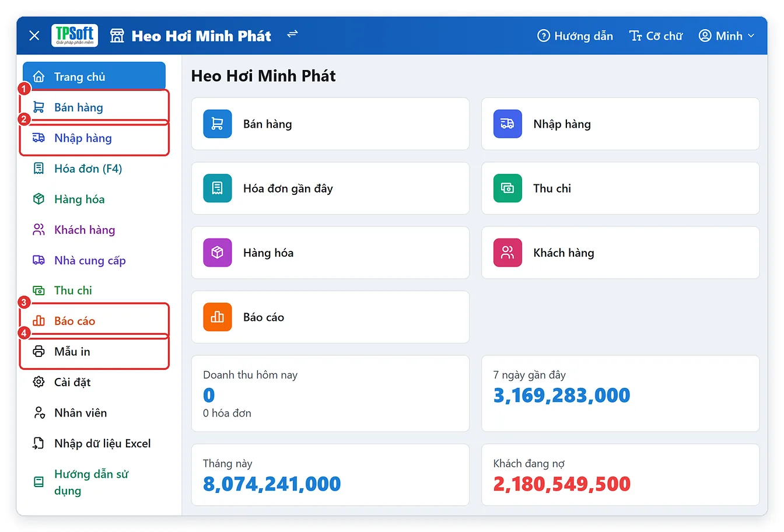Click the book icon beside Hướng dẫn sử dụng
Viewport: 784px width, 532px height.
tap(38, 482)
